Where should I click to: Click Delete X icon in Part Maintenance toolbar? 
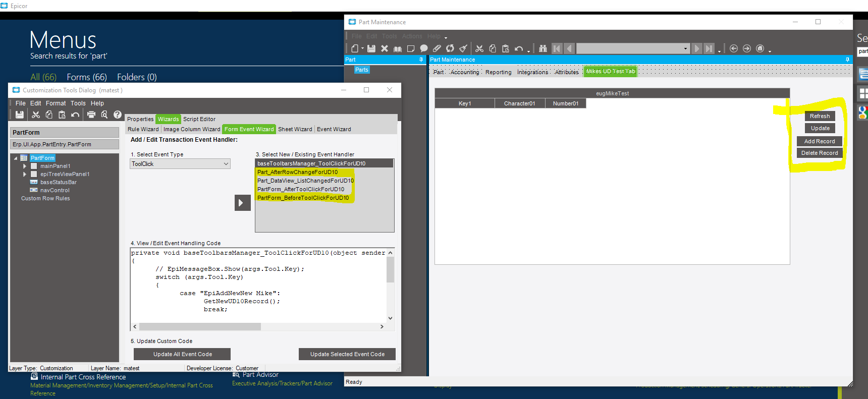pyautogui.click(x=385, y=48)
